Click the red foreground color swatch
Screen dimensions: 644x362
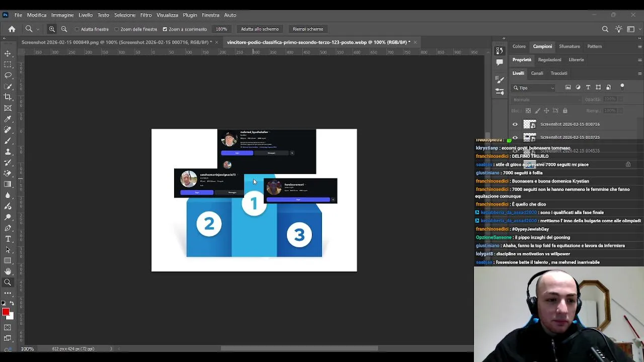(x=6, y=312)
